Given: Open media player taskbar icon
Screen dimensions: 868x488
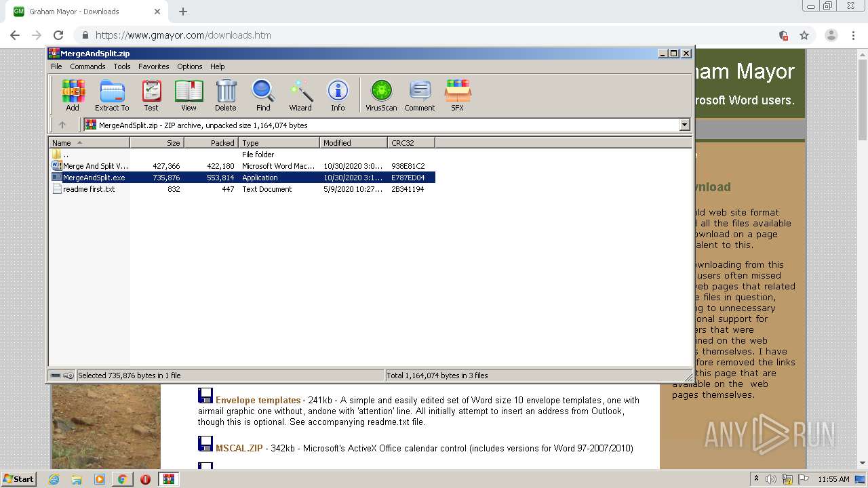Looking at the screenshot, I should (100, 479).
